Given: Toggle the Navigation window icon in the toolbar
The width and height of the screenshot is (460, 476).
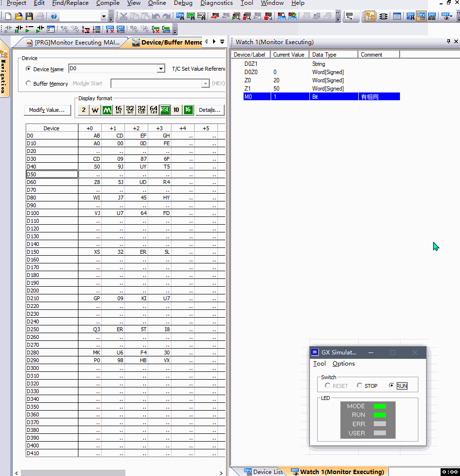Looking at the screenshot, I should click(370, 16).
